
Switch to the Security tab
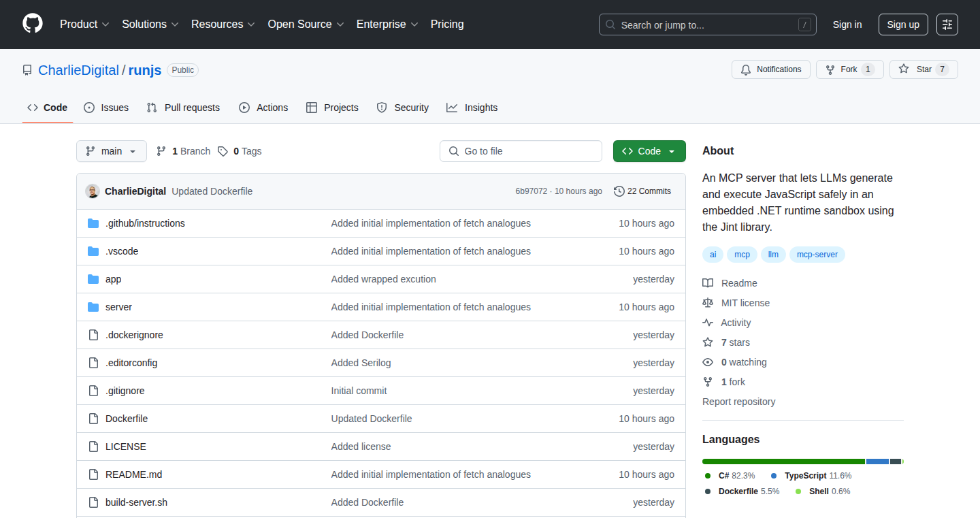(403, 108)
